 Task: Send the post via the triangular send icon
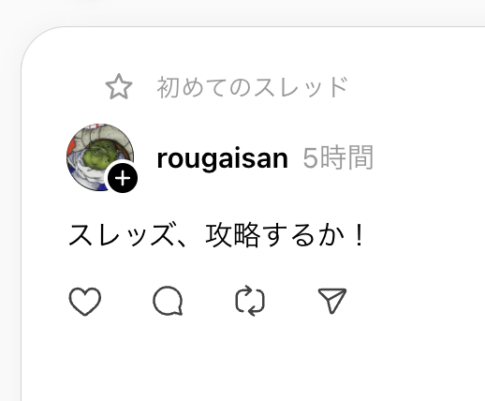(x=332, y=300)
